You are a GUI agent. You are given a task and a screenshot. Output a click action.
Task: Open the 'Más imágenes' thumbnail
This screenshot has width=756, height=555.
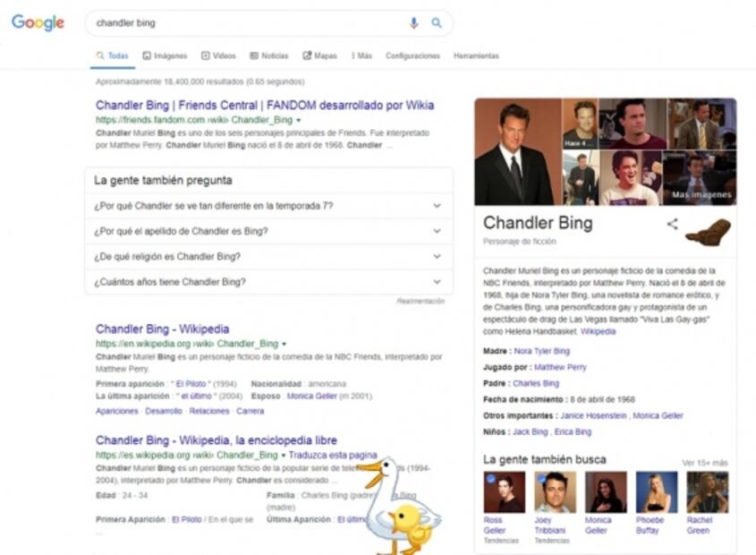[701, 178]
